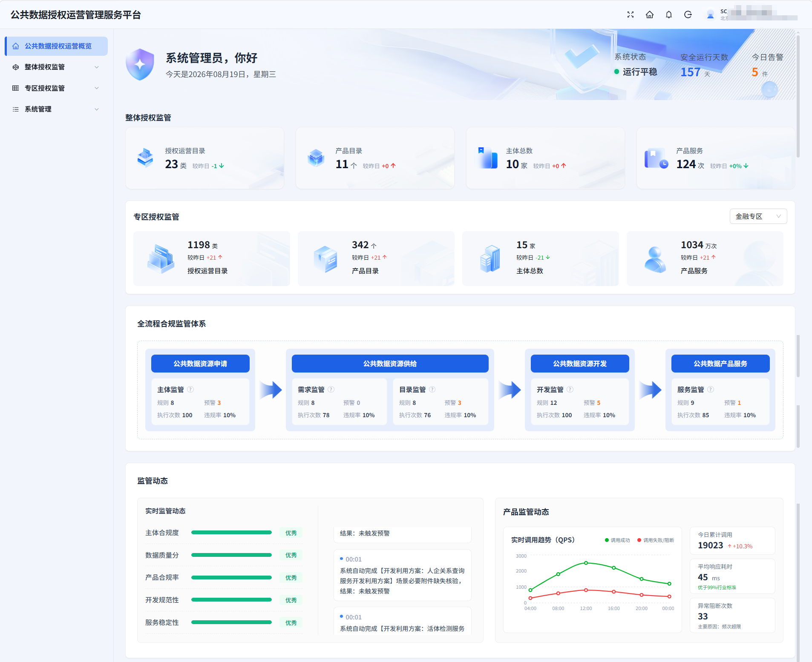Click the 服务稳定性 progress bar

click(231, 622)
